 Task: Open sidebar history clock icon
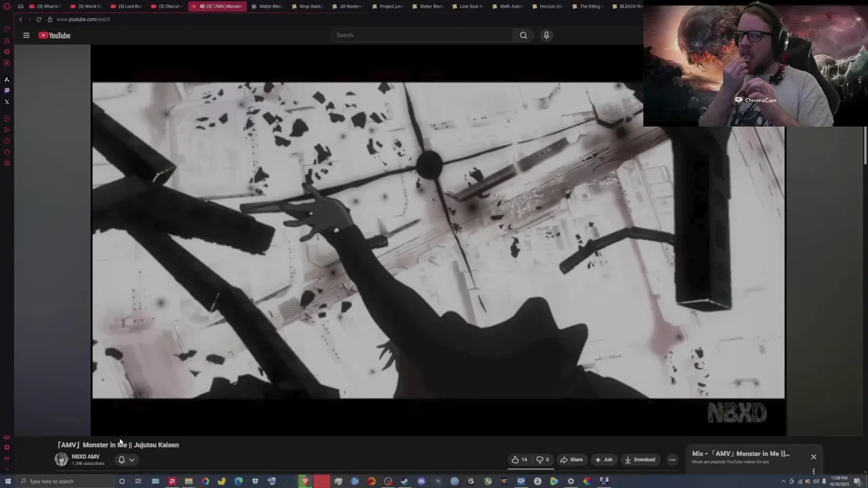(x=7, y=141)
